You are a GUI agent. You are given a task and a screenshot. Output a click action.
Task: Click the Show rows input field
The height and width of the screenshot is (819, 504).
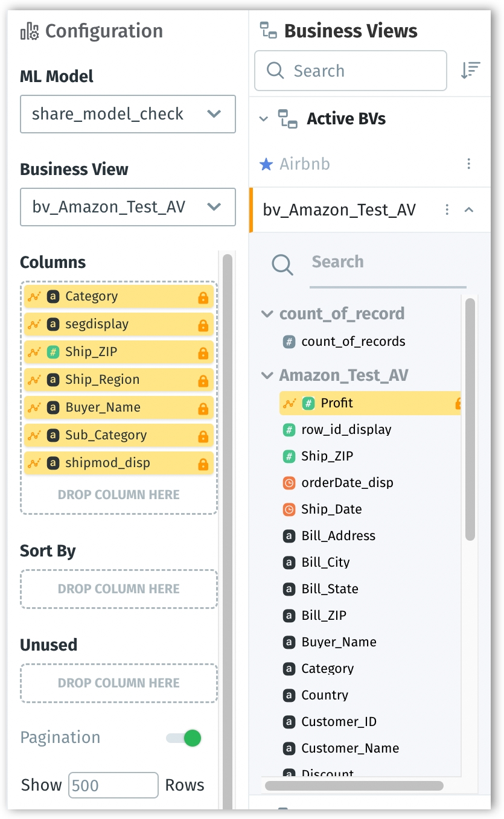113,785
